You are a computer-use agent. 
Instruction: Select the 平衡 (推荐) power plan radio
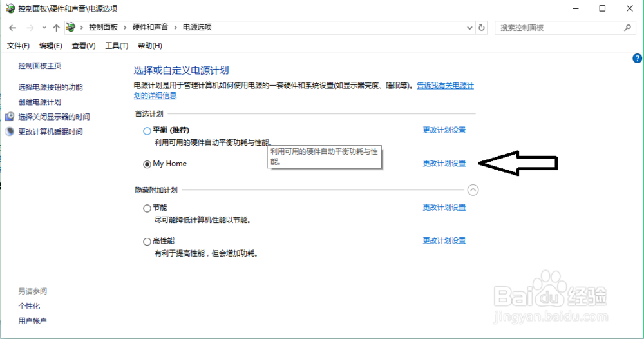147,131
